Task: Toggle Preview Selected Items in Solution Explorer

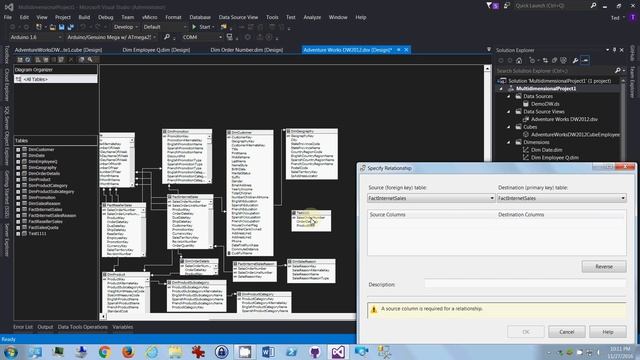Action: (585, 60)
